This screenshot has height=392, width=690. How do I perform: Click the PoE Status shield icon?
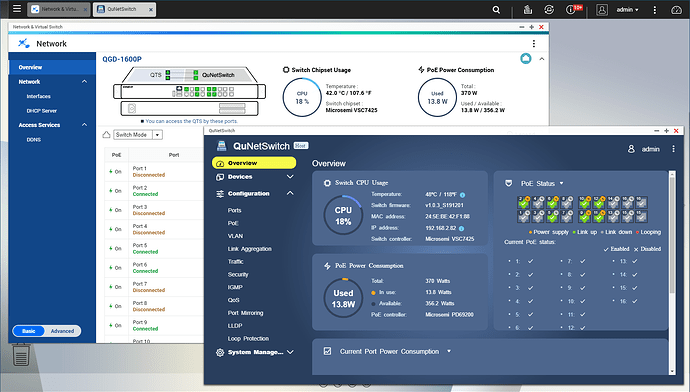coord(509,183)
